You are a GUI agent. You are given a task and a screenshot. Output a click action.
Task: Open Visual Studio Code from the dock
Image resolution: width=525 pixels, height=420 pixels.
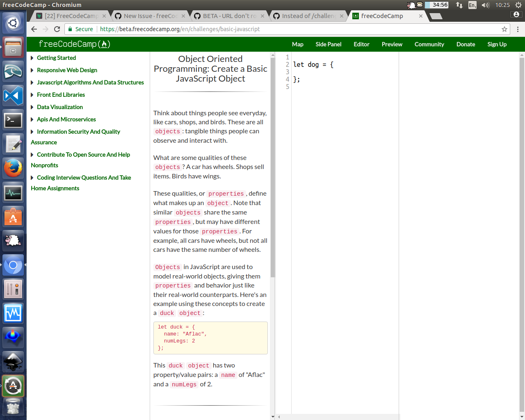(x=13, y=95)
